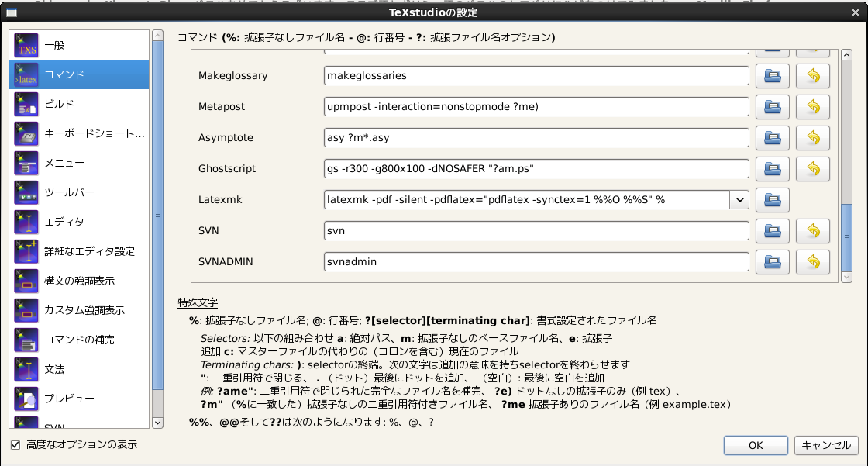868x466 pixels.
Task: Open the 一般 settings icon in sidebar
Action: click(x=26, y=46)
